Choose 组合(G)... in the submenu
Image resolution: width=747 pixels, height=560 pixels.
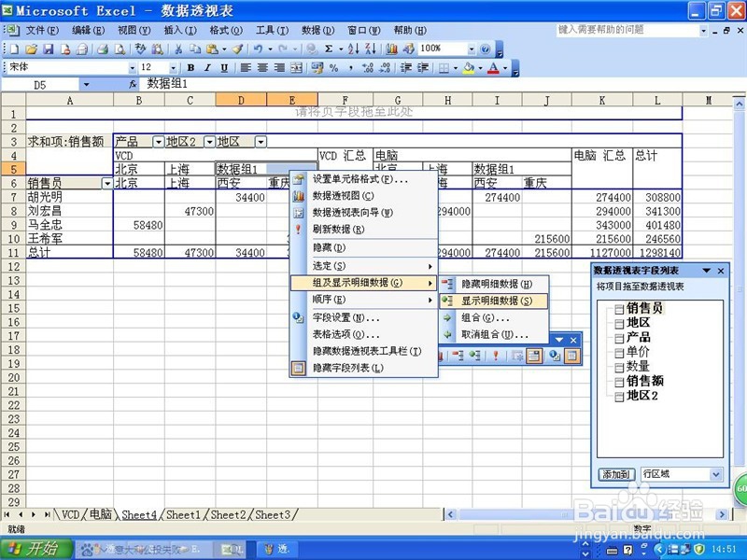point(494,317)
